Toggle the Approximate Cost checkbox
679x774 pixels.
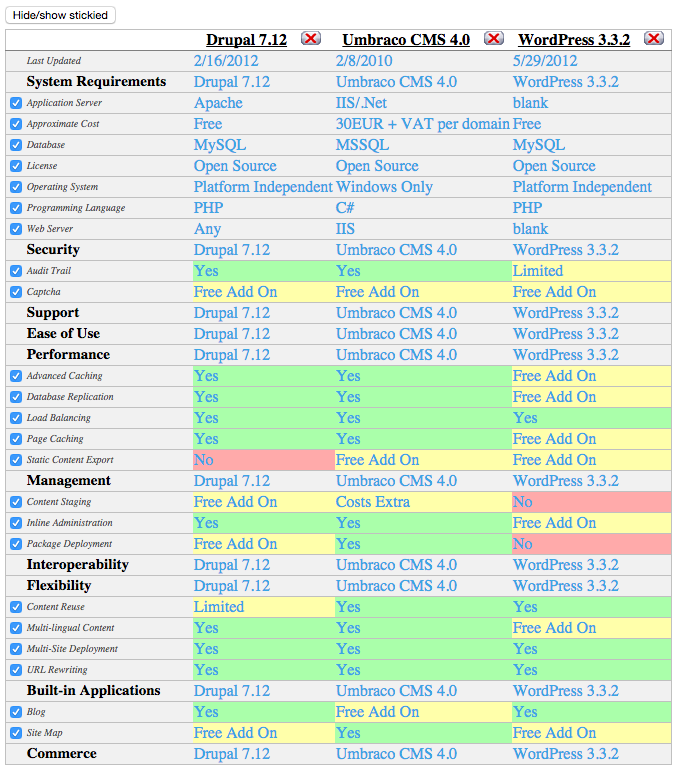coord(16,124)
